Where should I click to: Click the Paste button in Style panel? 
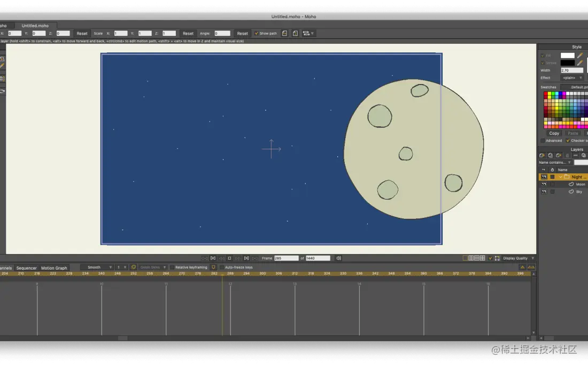572,133
